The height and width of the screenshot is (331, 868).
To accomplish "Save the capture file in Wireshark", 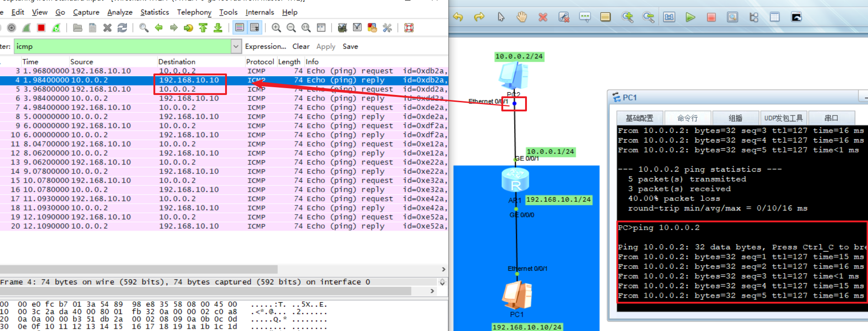I will (x=93, y=28).
